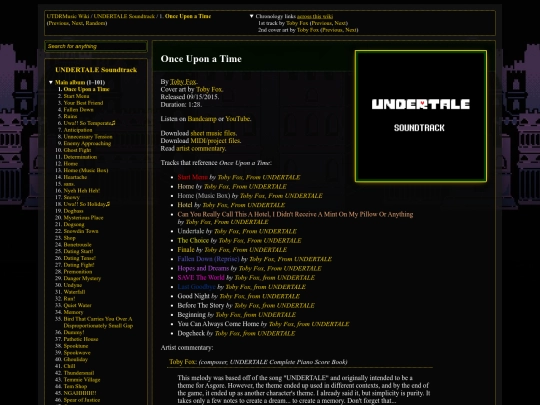Select sidebar track 37. Pathetic House
Image resolution: width=540 pixels, height=405 pixels.
pos(81,339)
